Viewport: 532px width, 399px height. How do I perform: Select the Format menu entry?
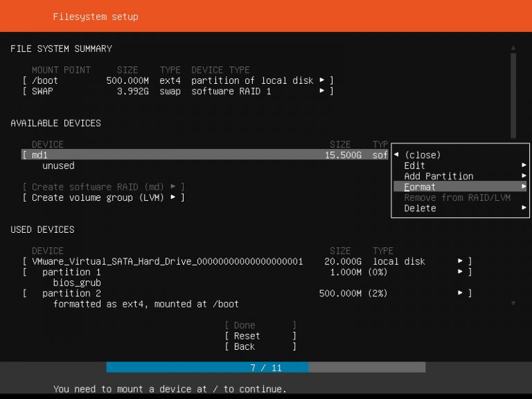(x=460, y=186)
